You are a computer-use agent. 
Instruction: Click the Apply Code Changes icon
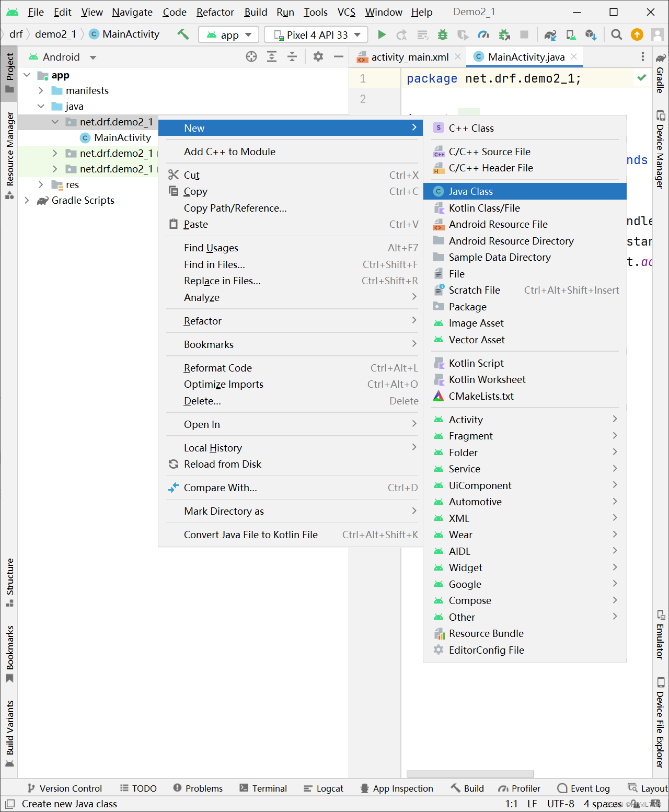(422, 34)
